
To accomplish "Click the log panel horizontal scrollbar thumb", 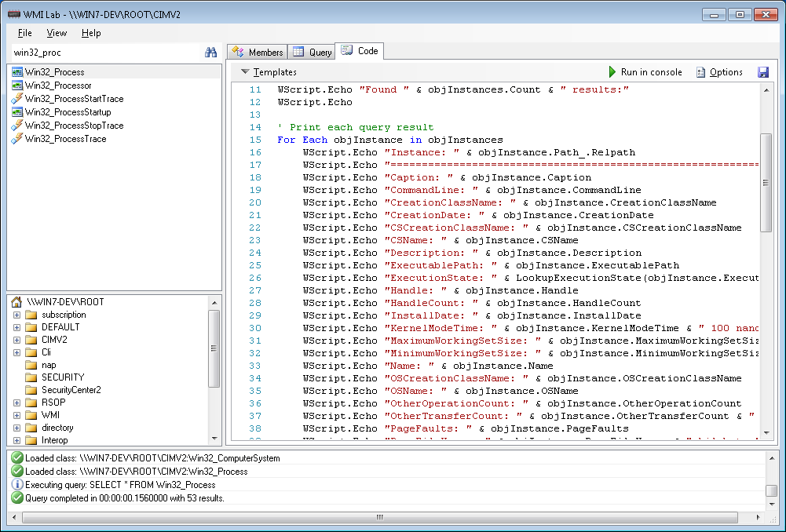I will tap(379, 517).
